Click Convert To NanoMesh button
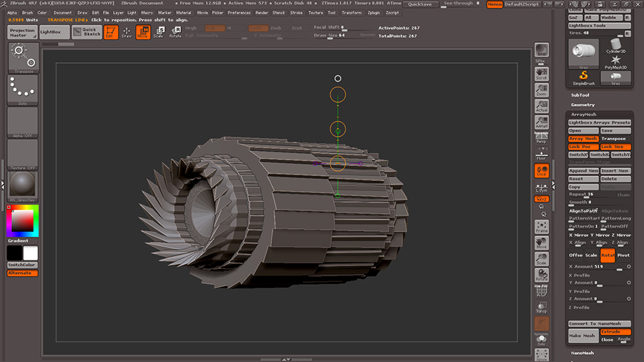 coord(600,323)
